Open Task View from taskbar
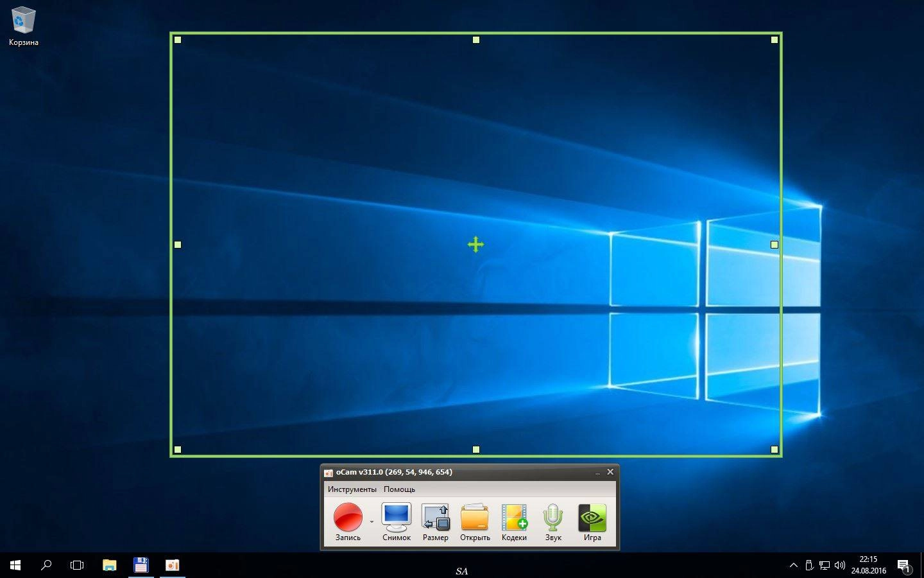The width and height of the screenshot is (924, 578). coord(77,565)
